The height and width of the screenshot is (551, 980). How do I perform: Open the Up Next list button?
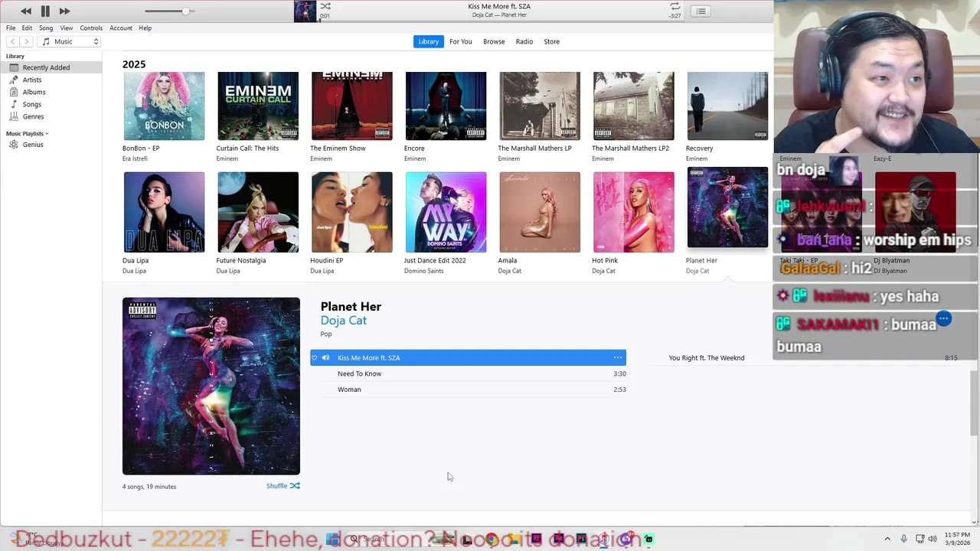[701, 11]
